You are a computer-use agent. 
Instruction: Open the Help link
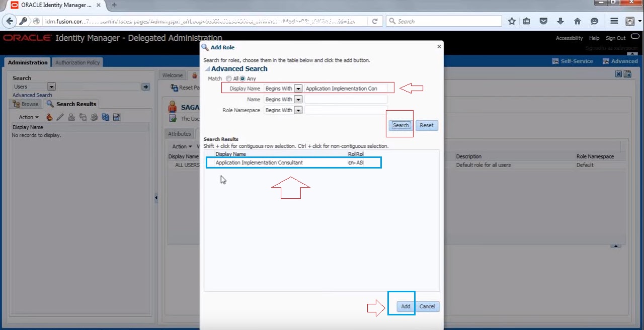[x=594, y=38]
